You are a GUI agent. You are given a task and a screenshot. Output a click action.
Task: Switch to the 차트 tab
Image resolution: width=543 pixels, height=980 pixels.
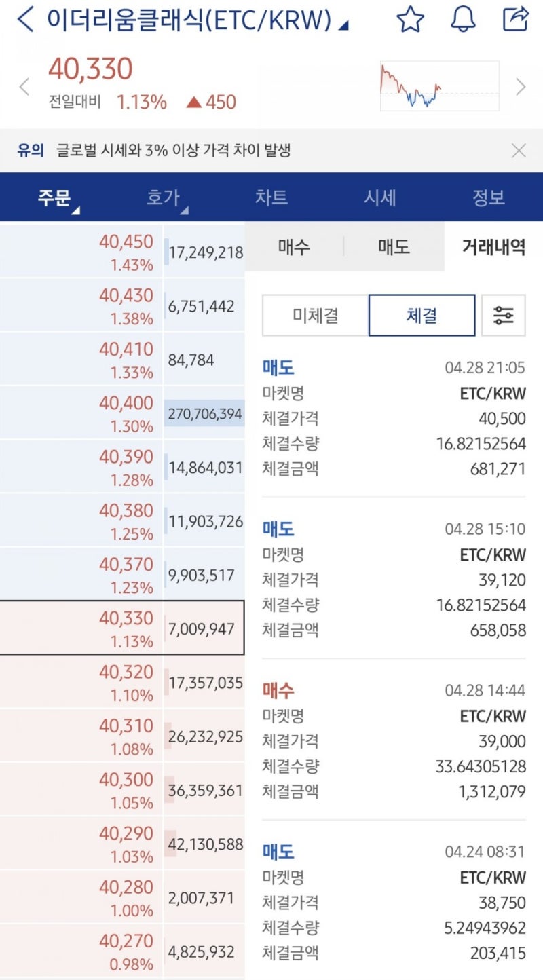point(271,197)
